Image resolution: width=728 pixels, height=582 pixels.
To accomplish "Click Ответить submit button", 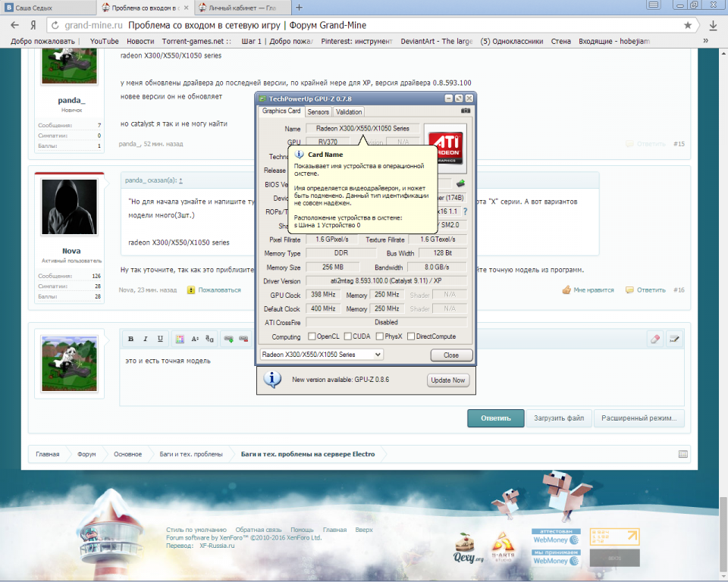I will pyautogui.click(x=496, y=418).
